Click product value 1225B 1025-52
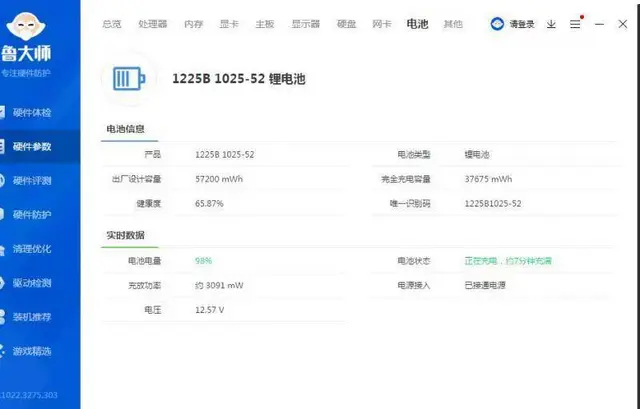Screen dimensions: 640x409 tap(224, 155)
